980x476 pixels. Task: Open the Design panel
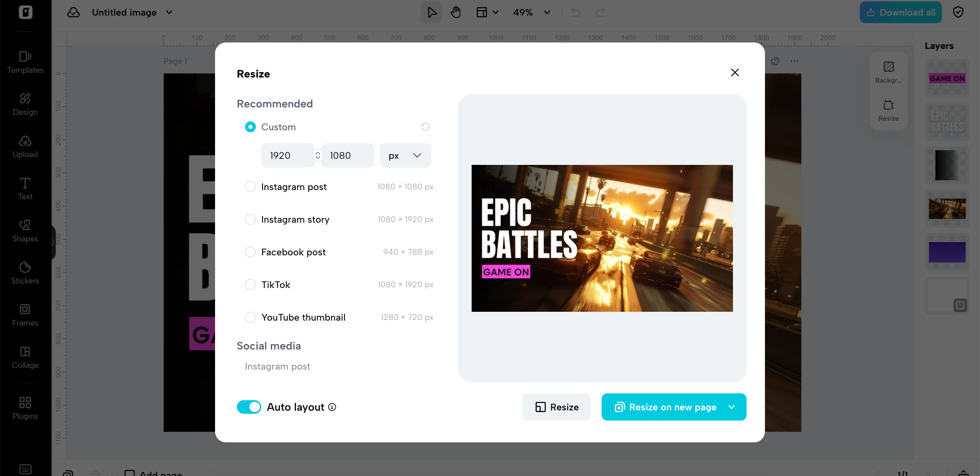click(25, 104)
